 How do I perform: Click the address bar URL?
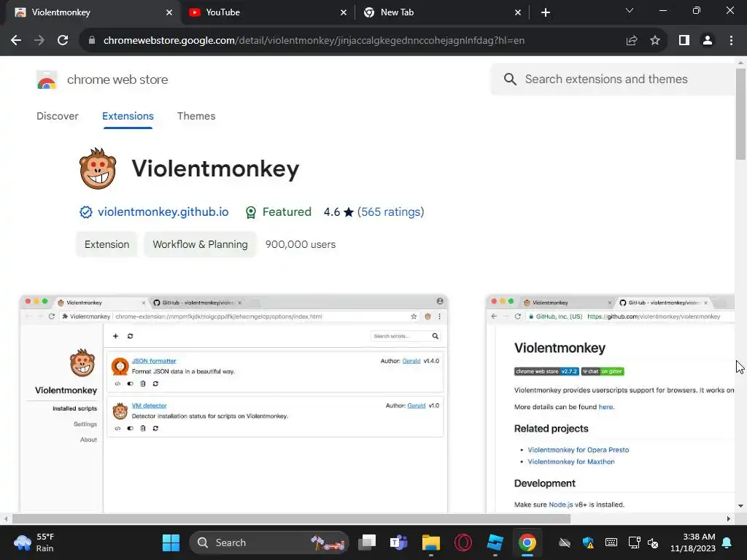click(x=314, y=41)
